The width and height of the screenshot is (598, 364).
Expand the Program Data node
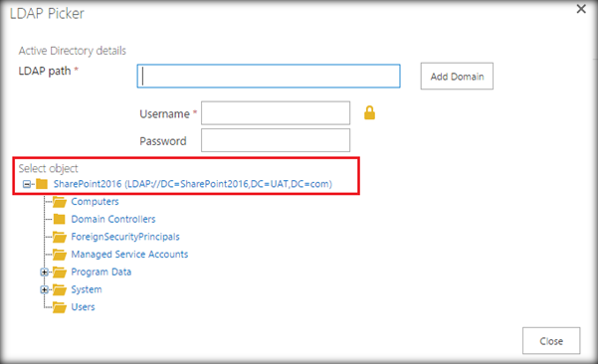[44, 273]
